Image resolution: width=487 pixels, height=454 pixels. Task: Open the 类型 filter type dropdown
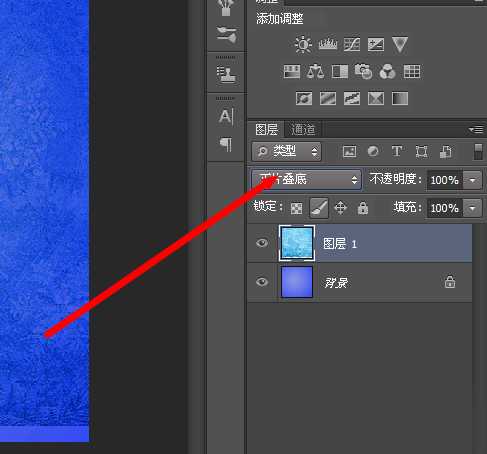[286, 152]
